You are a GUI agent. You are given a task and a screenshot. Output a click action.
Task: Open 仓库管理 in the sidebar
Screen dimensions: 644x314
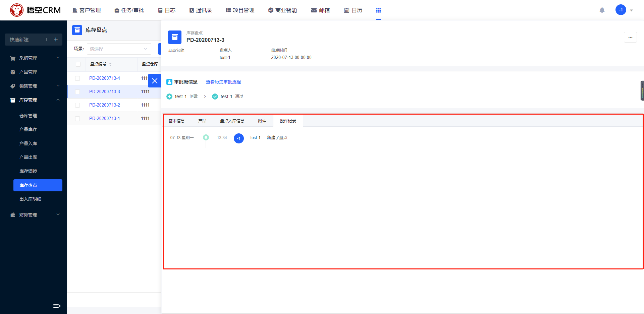(x=28, y=116)
